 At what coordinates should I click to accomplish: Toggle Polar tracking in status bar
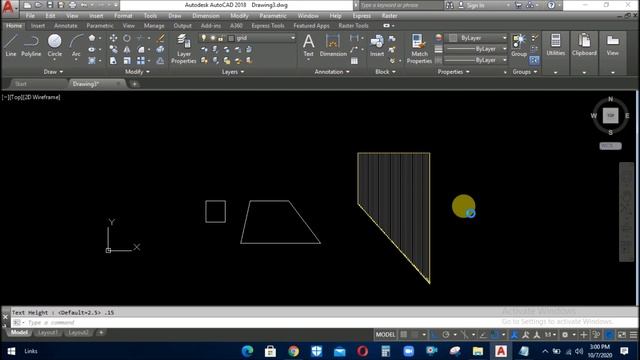pos(446,335)
